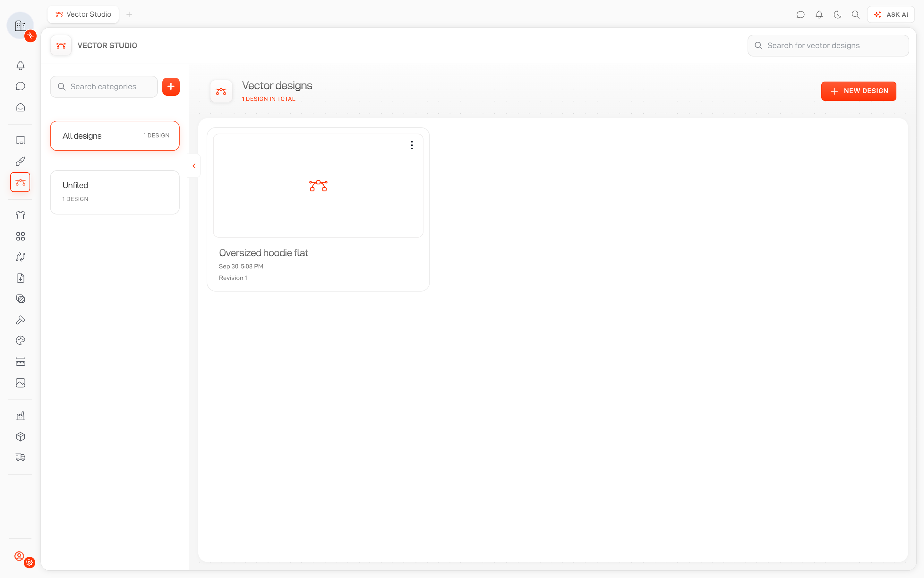Screen dimensions: 924x578
Task: Select the Vector Studio bezier sidebar icon
Action: (x=21, y=182)
